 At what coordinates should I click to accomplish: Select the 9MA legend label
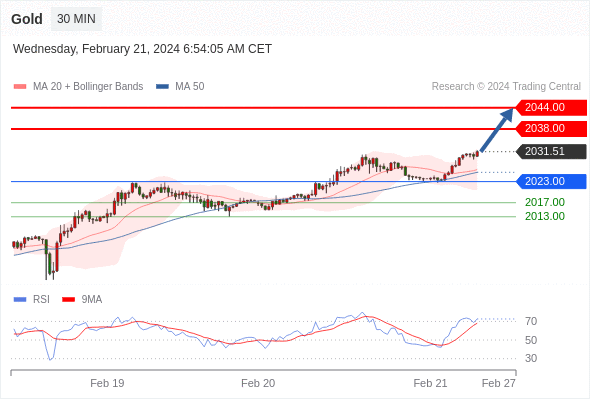click(x=92, y=300)
